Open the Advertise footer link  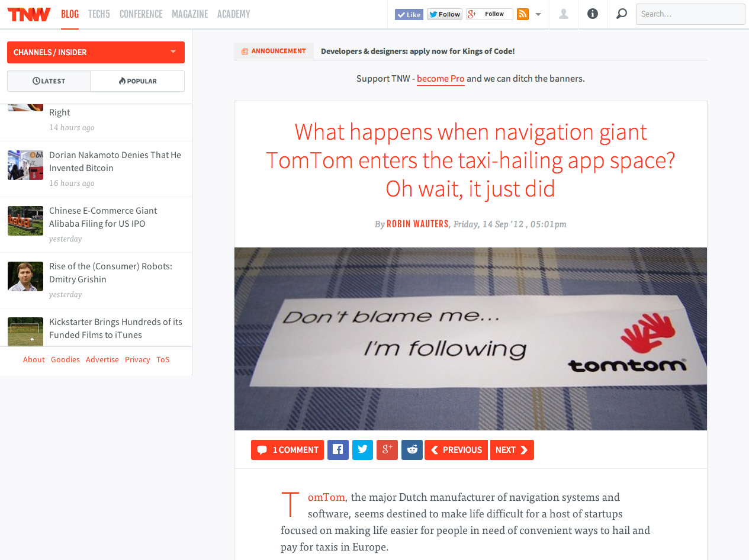[x=102, y=360]
